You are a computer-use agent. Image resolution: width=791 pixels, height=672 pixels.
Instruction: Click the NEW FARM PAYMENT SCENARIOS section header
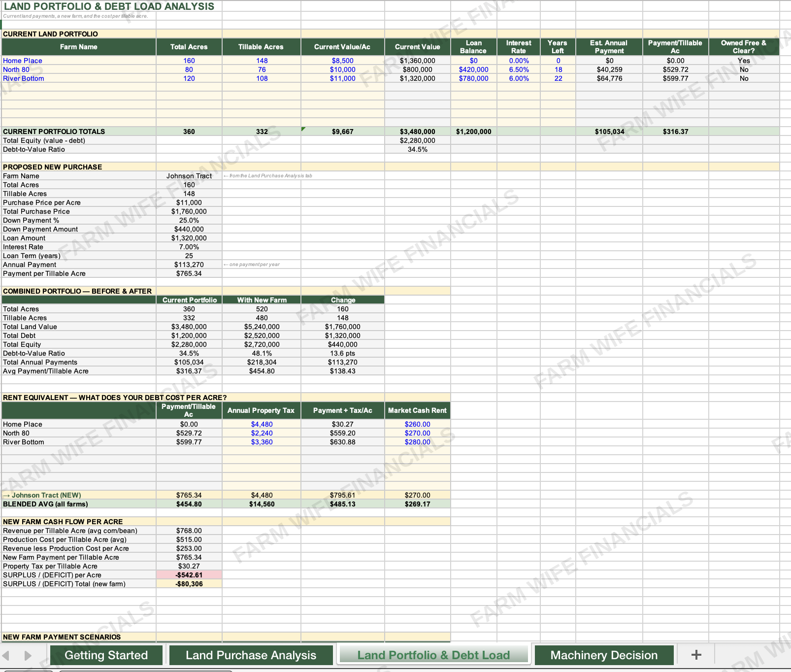[x=62, y=637]
